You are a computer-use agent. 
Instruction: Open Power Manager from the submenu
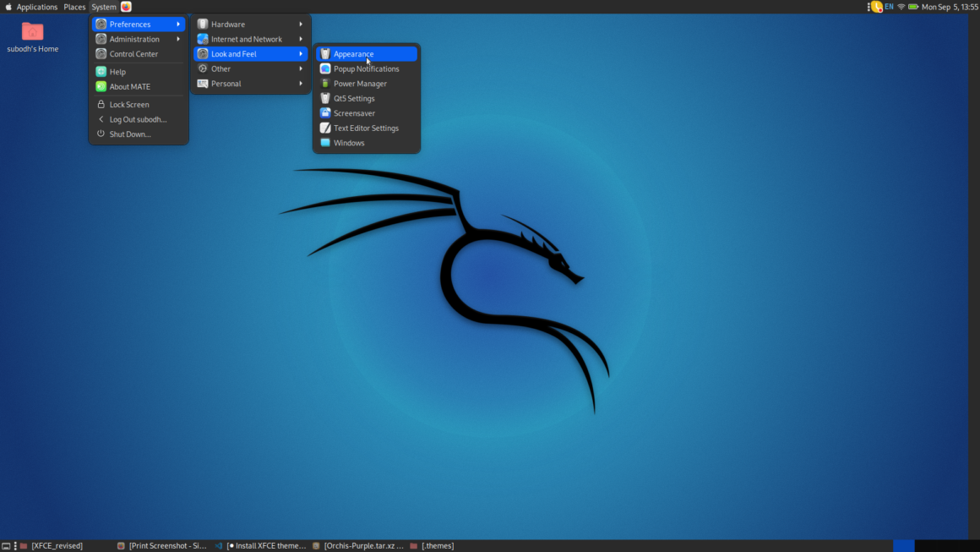coord(359,83)
